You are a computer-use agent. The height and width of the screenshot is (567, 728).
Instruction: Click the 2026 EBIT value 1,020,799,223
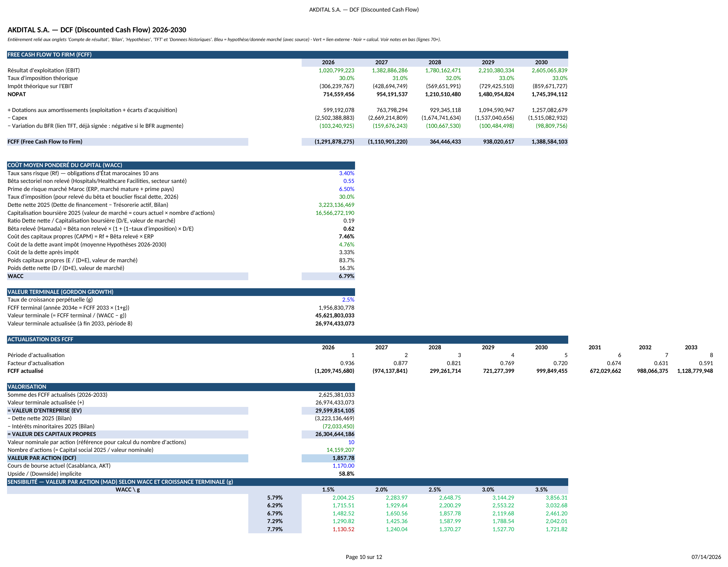pyautogui.click(x=336, y=71)
